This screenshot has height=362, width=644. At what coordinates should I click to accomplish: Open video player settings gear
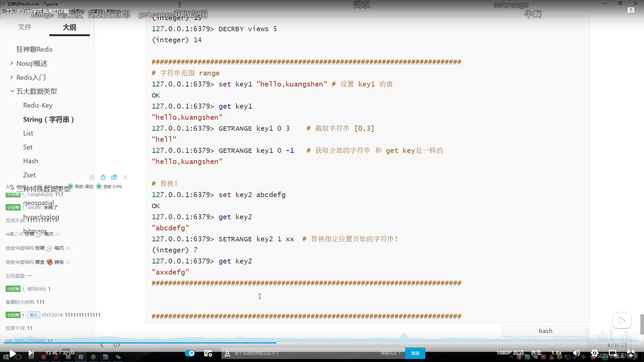click(594, 353)
